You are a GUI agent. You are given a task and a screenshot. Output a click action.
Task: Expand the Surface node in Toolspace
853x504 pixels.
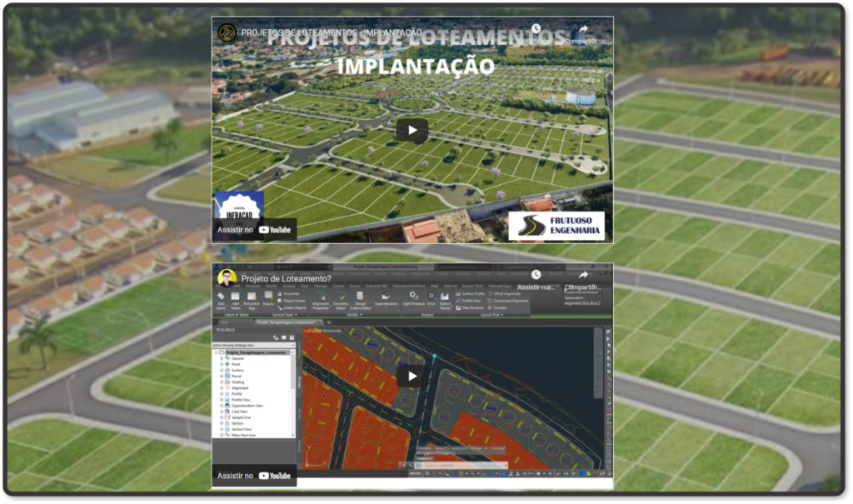pos(221,370)
